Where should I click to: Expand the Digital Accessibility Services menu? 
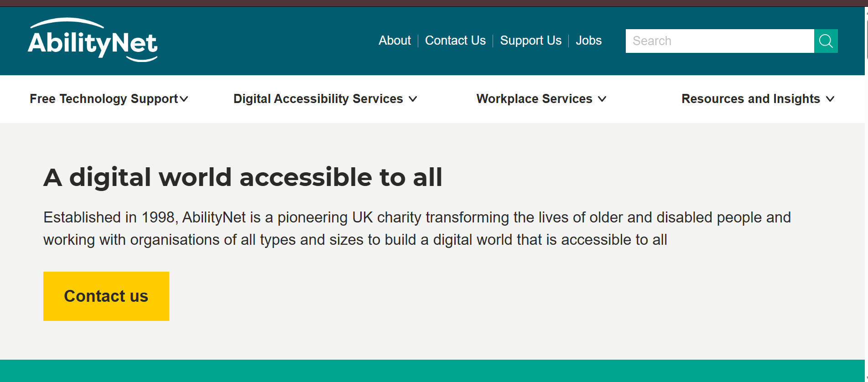(325, 99)
